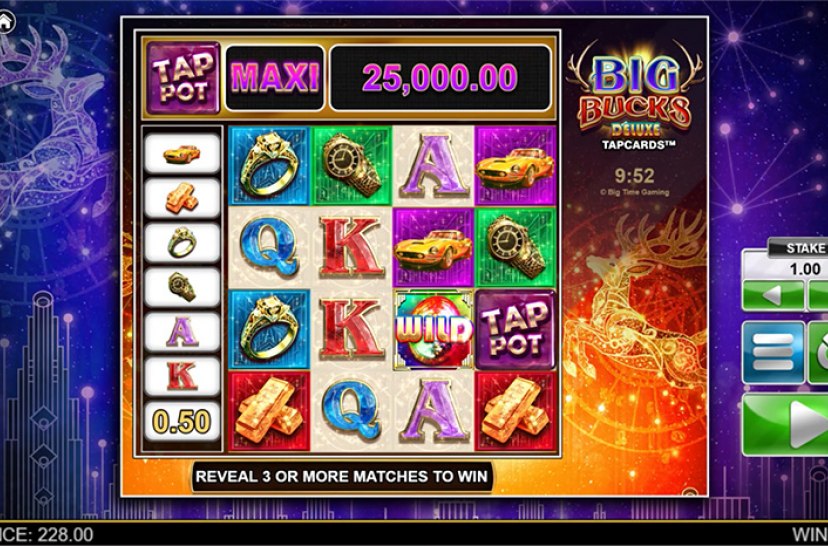828x546 pixels.
Task: Start the game with the green play button
Action: pos(785,425)
